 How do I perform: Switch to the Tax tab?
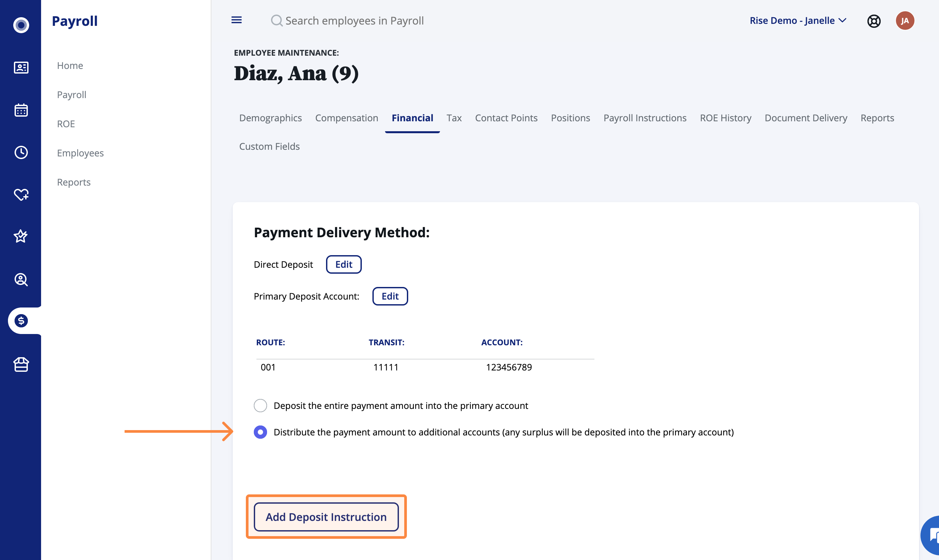(454, 118)
